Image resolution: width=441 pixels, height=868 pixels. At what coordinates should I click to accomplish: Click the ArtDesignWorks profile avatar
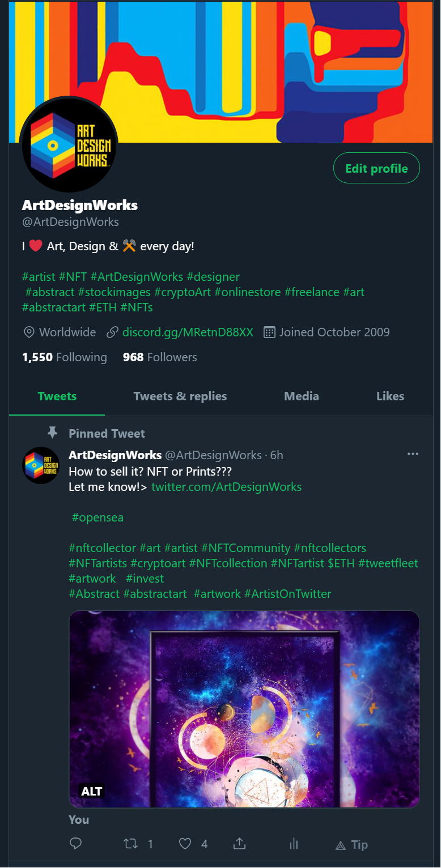pos(68,145)
